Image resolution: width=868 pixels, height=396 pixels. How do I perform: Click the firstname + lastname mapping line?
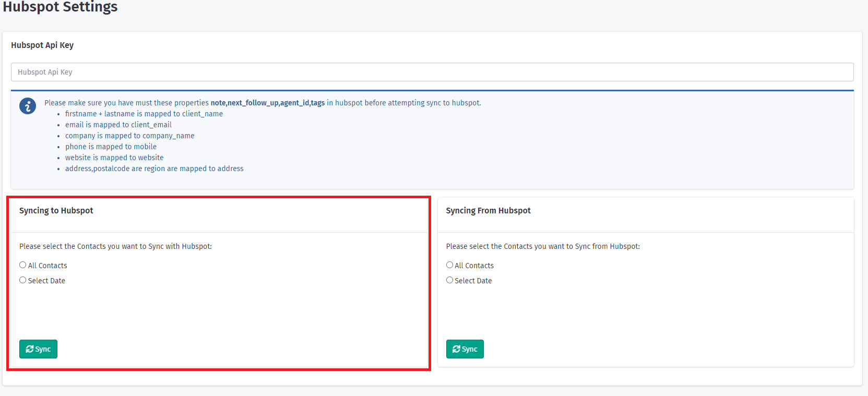point(144,114)
